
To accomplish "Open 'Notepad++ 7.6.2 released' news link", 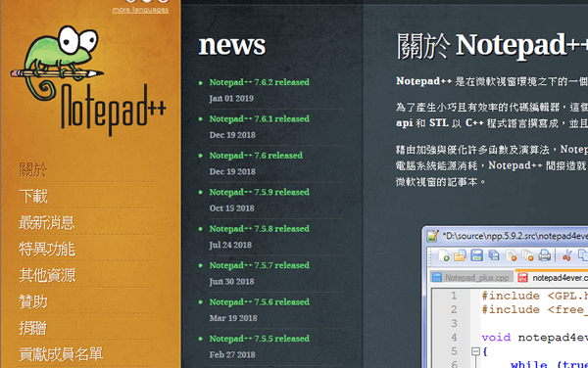I will 259,82.
